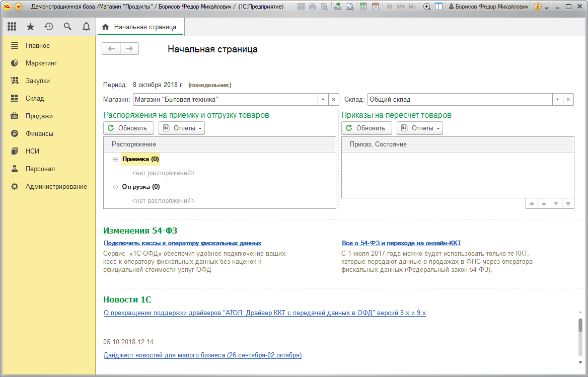The height and width of the screenshot is (377, 588).
Task: Open notifications bell icon
Action: 86,26
